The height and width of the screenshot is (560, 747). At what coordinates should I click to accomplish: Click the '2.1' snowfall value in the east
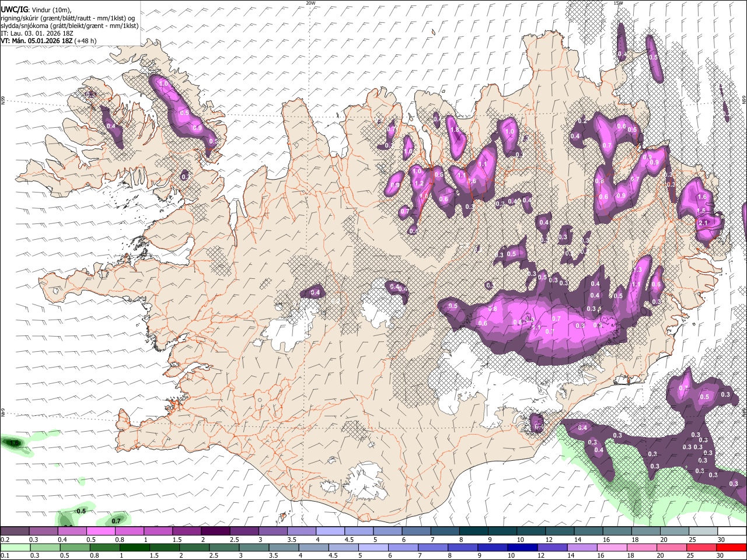[703, 223]
